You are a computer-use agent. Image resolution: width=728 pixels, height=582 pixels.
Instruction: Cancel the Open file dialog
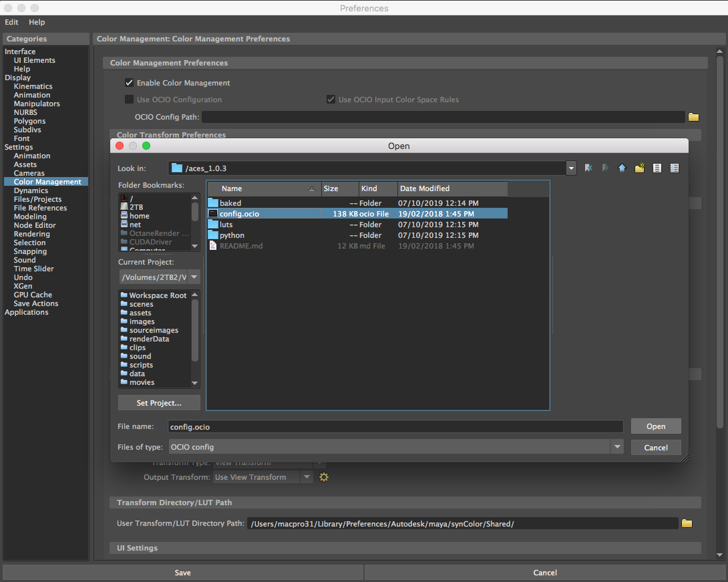tap(656, 448)
